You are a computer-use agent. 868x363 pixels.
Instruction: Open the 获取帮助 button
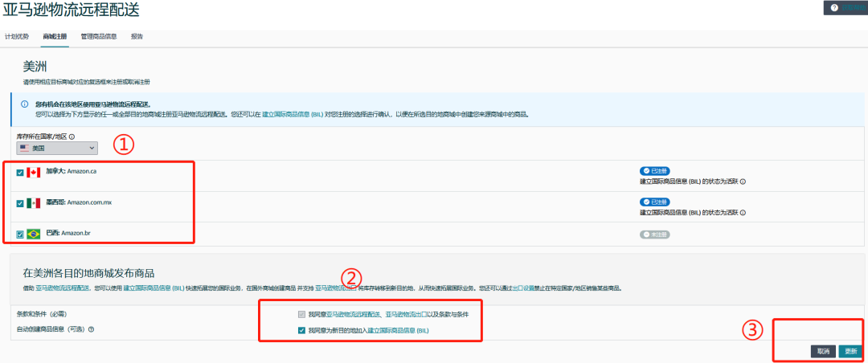[x=845, y=8]
